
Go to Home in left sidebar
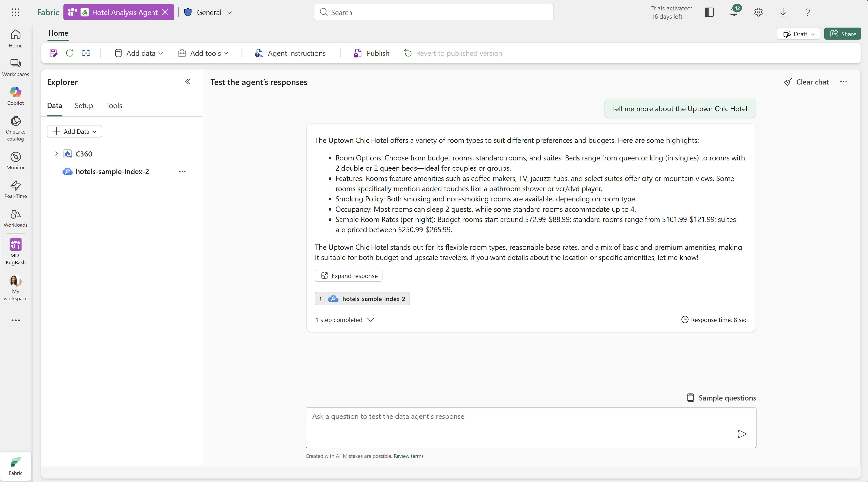[x=16, y=39]
